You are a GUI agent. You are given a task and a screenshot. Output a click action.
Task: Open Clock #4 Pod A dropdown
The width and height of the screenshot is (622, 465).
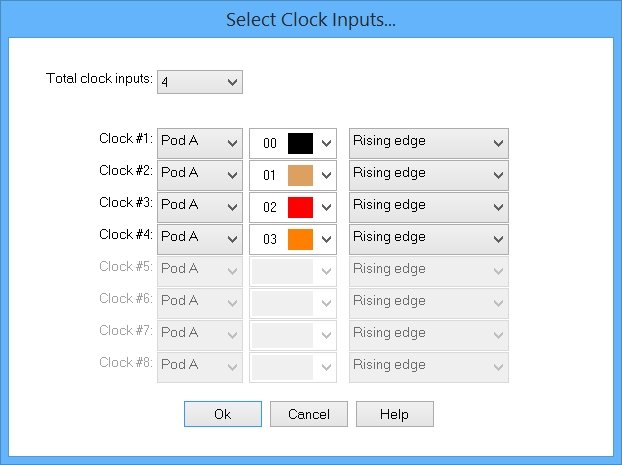[200, 239]
